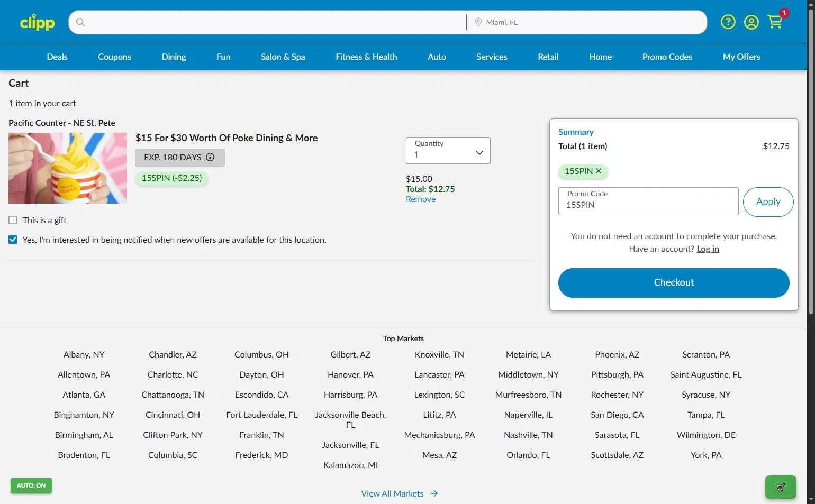Select the Bradenton, FL market
The width and height of the screenshot is (815, 504).
click(x=84, y=455)
